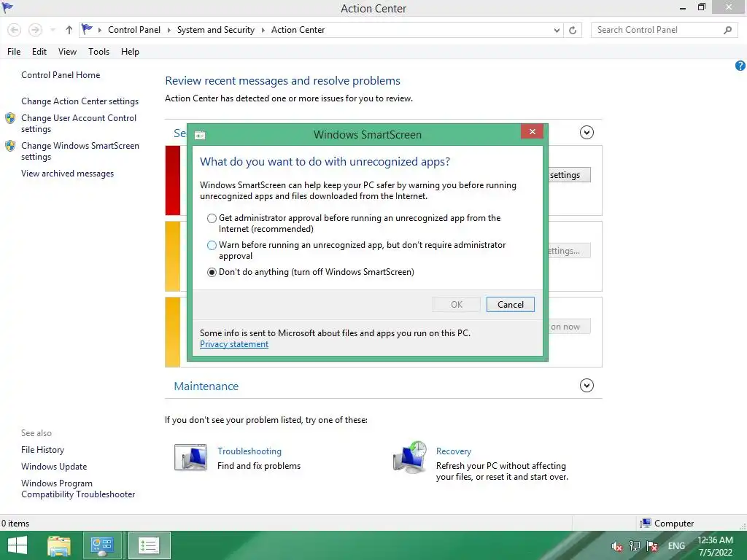Click Action Center breadcrumb
Viewport: 747px width, 560px height.
(x=298, y=30)
